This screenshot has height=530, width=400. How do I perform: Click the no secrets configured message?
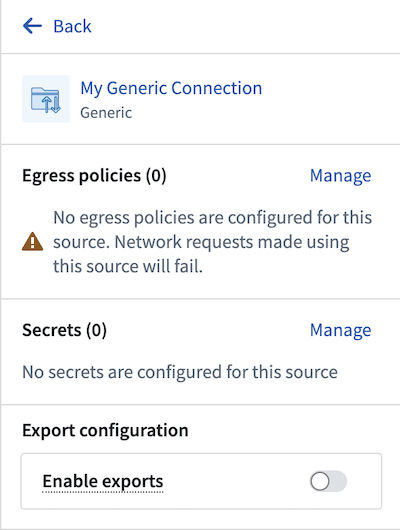click(x=180, y=372)
